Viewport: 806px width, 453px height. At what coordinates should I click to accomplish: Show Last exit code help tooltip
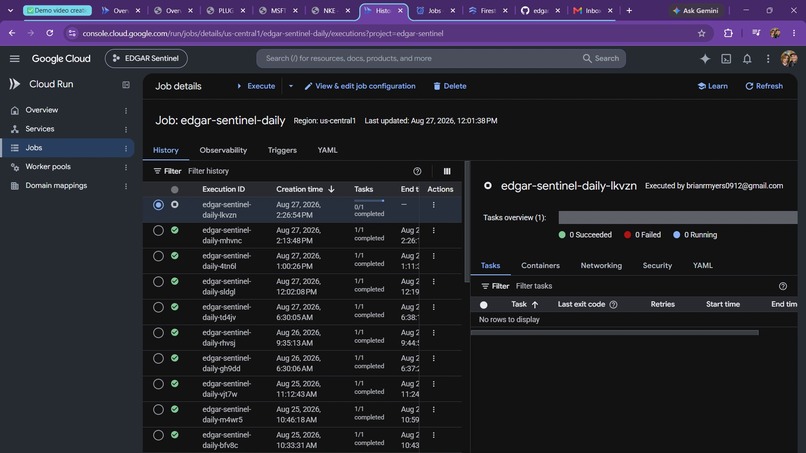coord(613,304)
